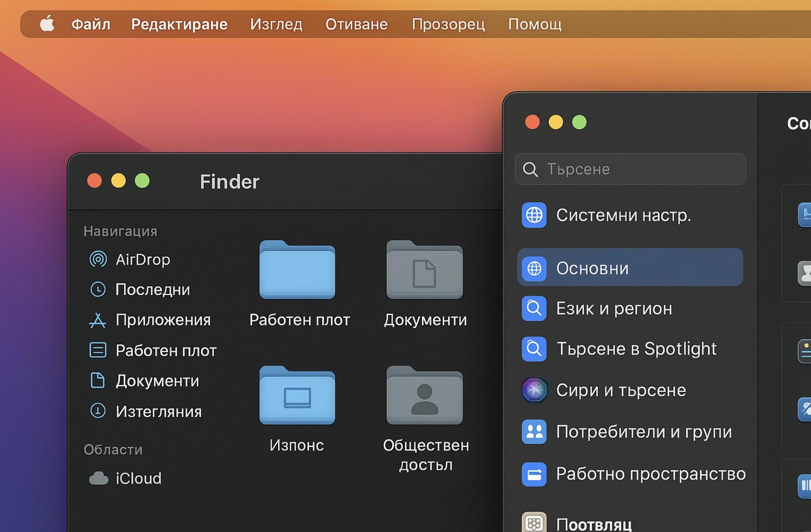Select Език и регион settings
The height and width of the screenshot is (532, 811).
614,308
